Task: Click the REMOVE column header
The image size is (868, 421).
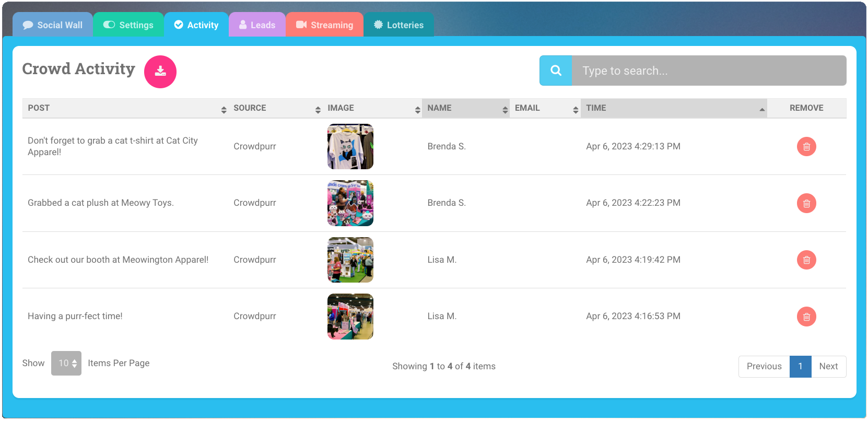Action: point(806,108)
